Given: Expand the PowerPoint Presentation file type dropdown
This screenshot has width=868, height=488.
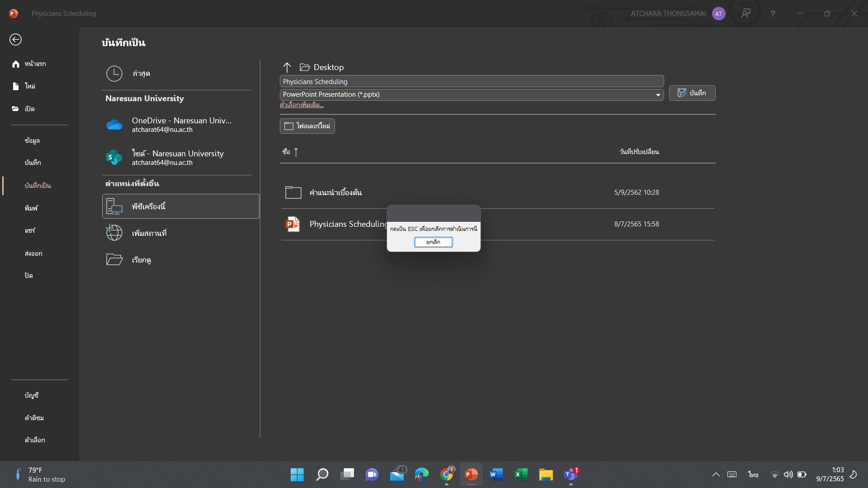Looking at the screenshot, I should coord(658,95).
